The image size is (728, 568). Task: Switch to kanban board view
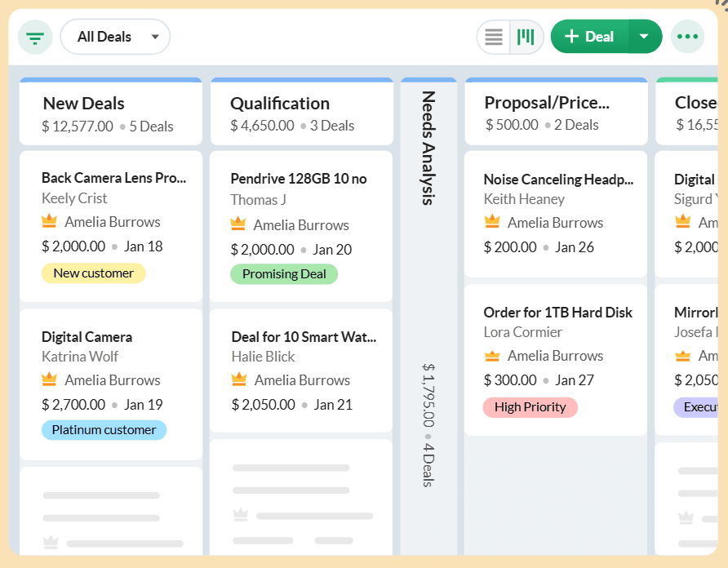(526, 37)
